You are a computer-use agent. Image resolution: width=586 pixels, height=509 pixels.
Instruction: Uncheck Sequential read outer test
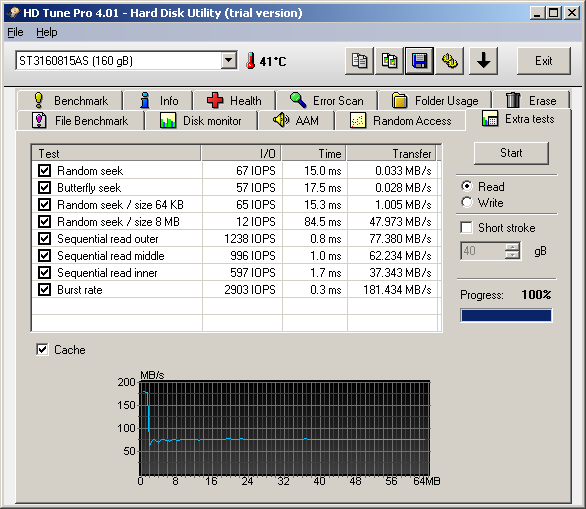point(44,239)
